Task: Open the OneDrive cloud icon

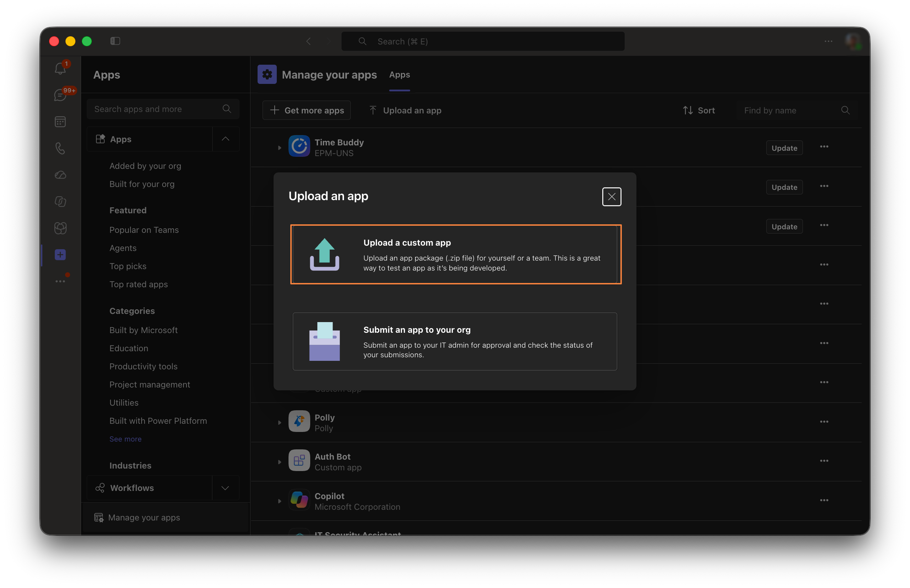Action: 60,175
